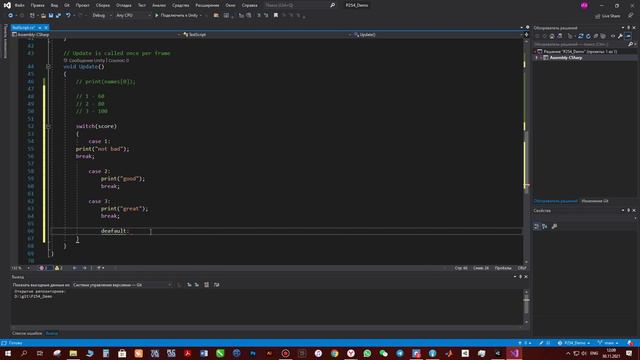Click the Подключить к Unity button
The image size is (640, 360).
point(178,16)
